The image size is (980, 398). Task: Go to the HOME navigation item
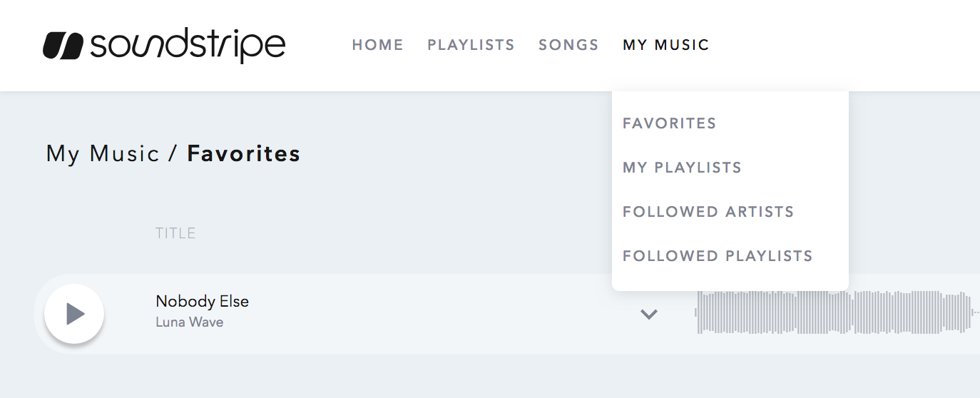pos(377,45)
